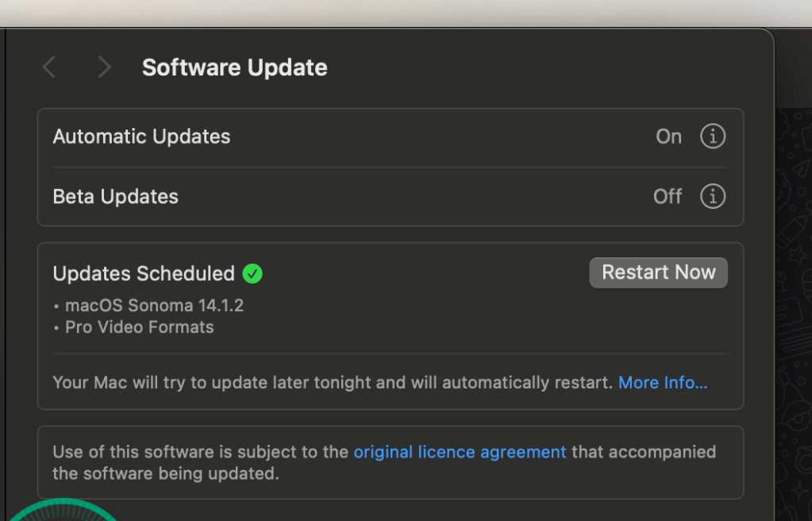Select the Automatic Updates row label
The height and width of the screenshot is (521, 812).
point(141,137)
